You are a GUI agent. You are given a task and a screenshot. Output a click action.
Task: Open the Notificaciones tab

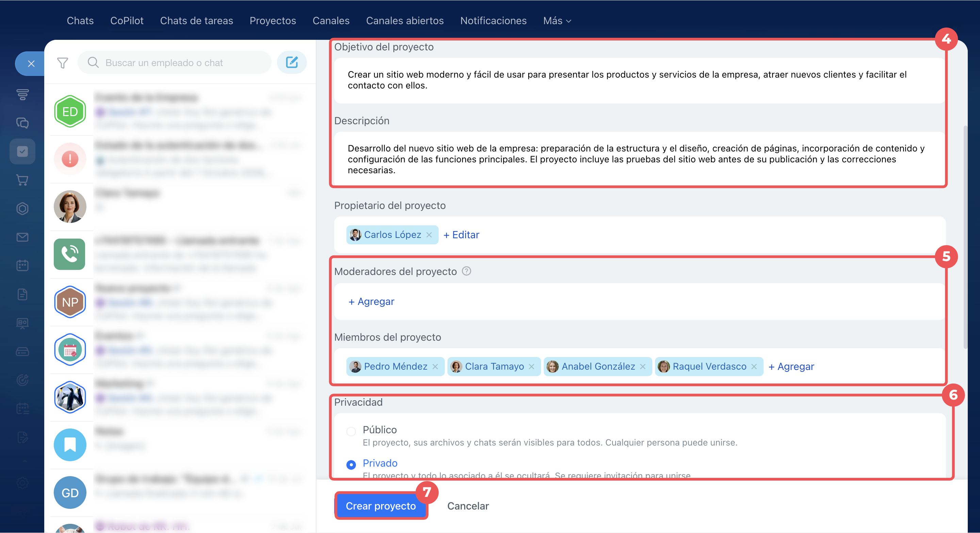pos(493,20)
